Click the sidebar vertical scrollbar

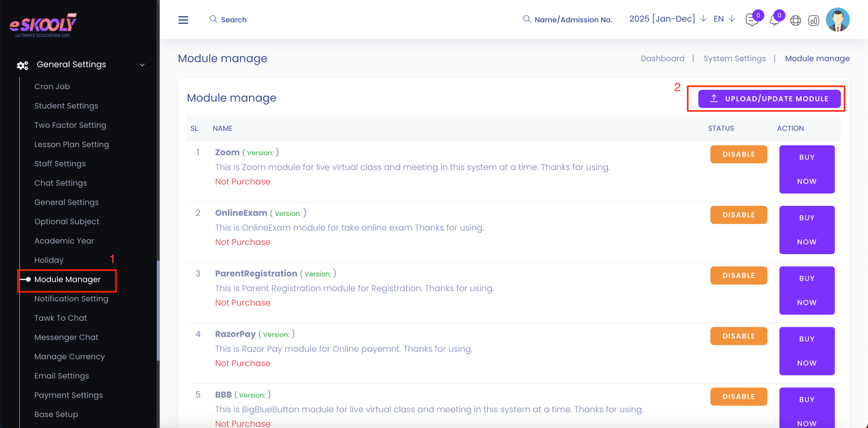158,309
